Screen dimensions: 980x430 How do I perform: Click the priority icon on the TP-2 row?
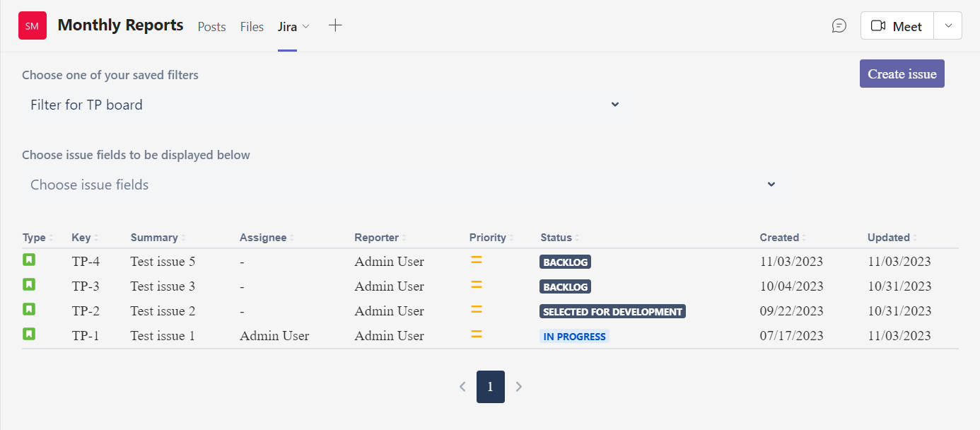coord(476,310)
